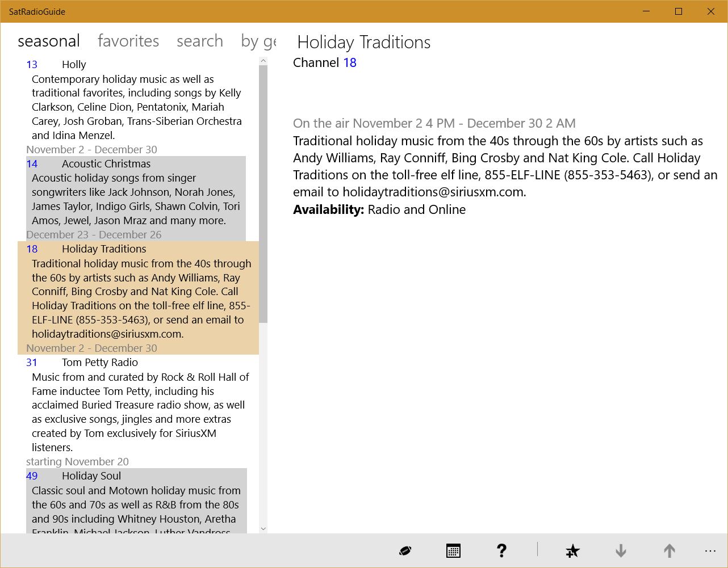Select the Acoustic Christmas channel
The image size is (728, 568).
coord(106,164)
